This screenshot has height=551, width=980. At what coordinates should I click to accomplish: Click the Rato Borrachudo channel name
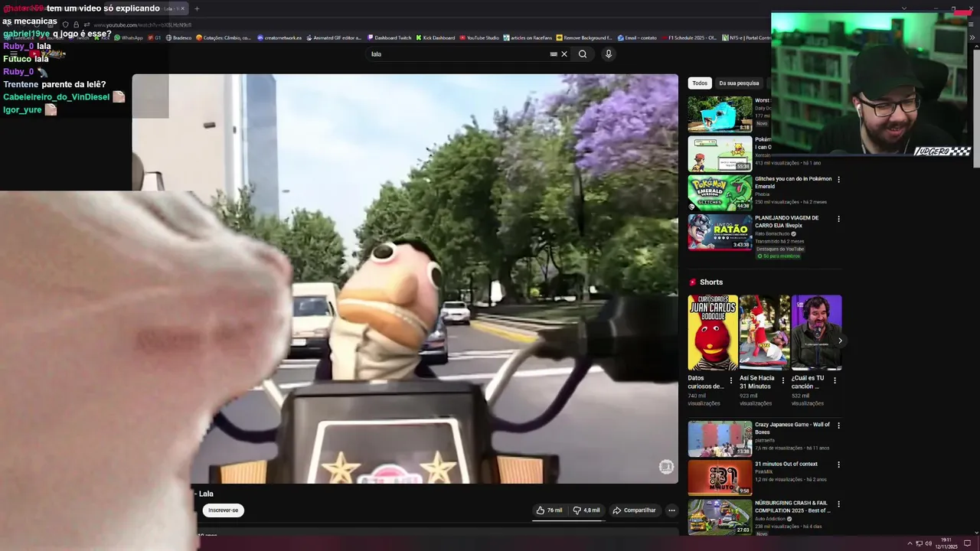click(x=773, y=233)
